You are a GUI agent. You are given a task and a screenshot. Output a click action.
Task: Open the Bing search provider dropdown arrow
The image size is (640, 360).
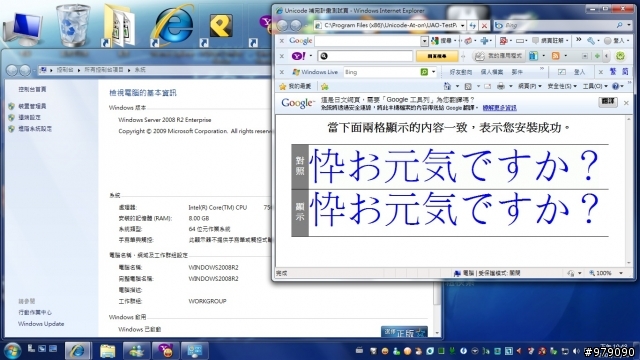[629, 25]
